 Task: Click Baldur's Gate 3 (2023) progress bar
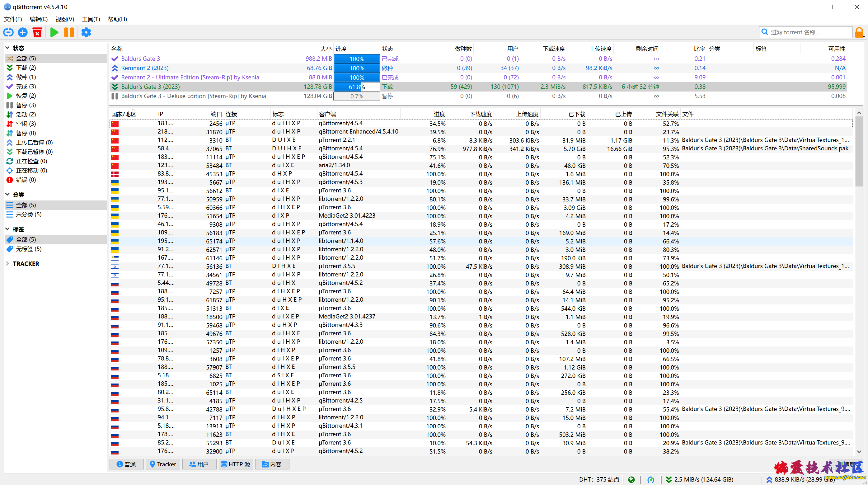357,87
